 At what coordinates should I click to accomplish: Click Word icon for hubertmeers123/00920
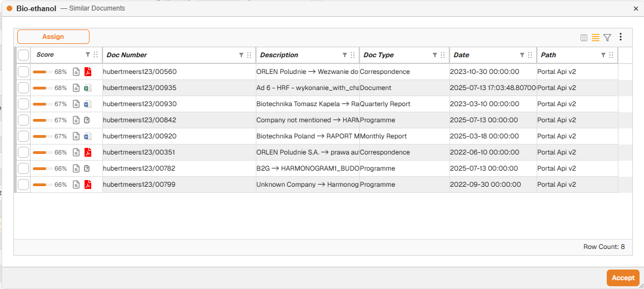pyautogui.click(x=87, y=136)
